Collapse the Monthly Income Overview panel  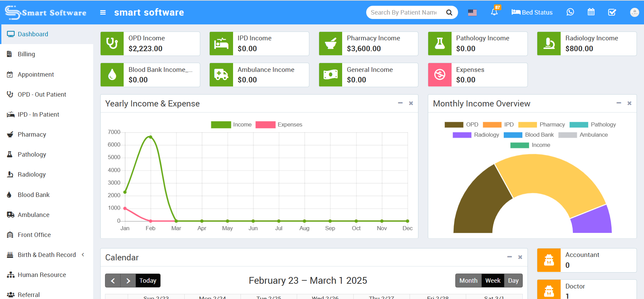click(x=619, y=103)
